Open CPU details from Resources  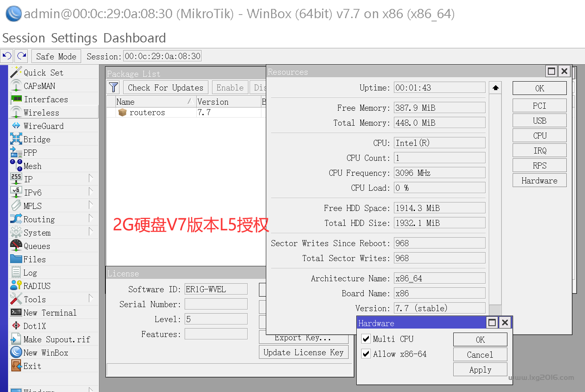[540, 135]
